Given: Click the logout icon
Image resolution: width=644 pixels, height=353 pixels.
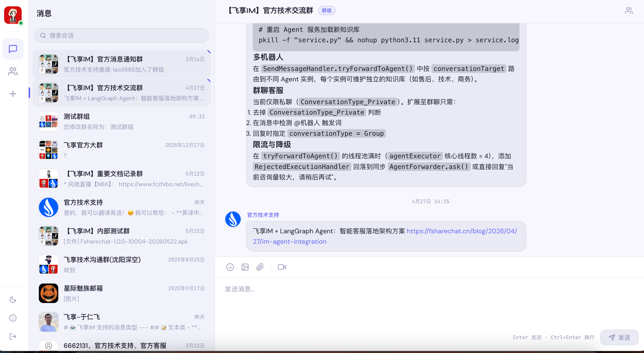Looking at the screenshot, I should [13, 336].
